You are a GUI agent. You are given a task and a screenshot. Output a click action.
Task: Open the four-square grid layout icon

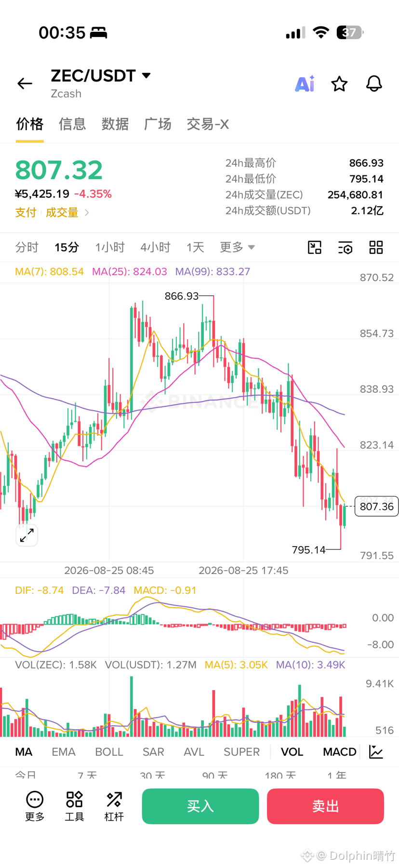(376, 247)
